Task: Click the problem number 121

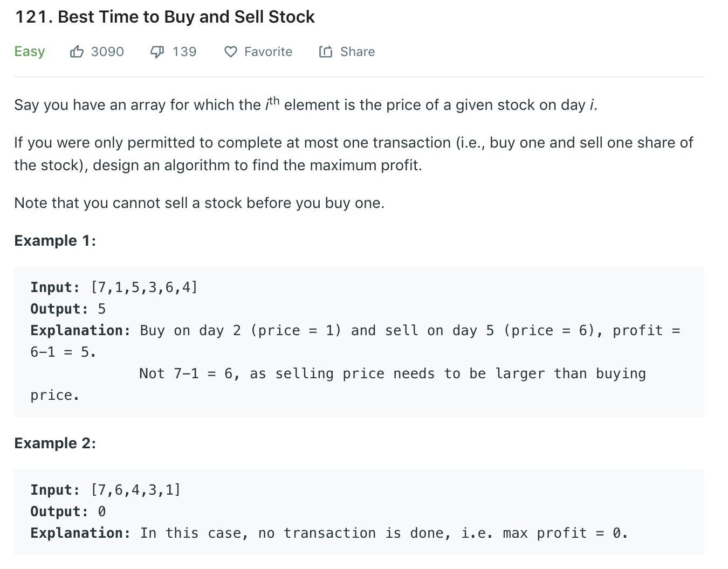Action: [x=34, y=17]
